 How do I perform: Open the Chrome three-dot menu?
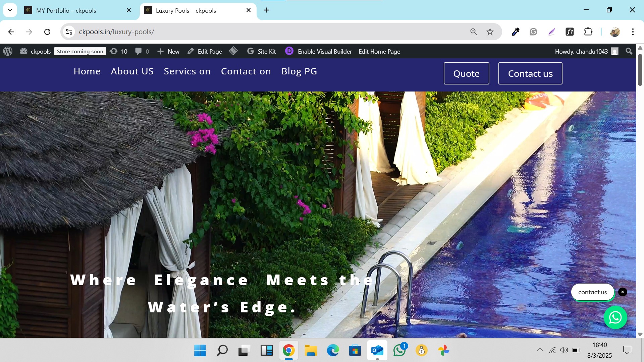point(633,32)
